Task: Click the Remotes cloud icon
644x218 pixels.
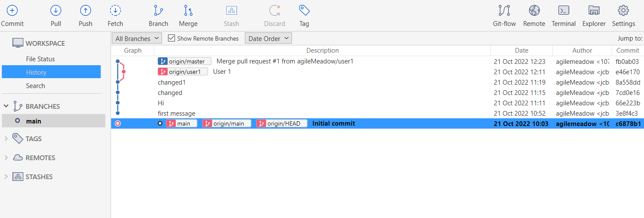Action: click(18, 158)
